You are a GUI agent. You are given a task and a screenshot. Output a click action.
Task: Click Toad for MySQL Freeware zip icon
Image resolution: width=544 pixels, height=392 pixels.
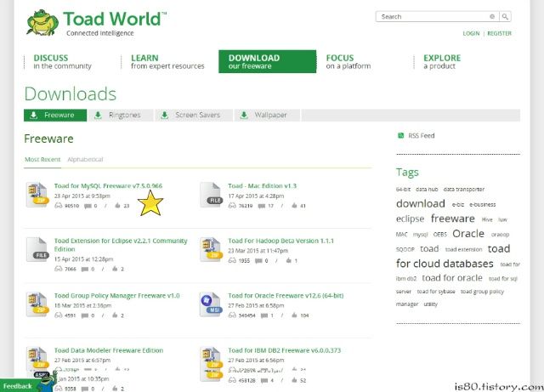pos(37,195)
